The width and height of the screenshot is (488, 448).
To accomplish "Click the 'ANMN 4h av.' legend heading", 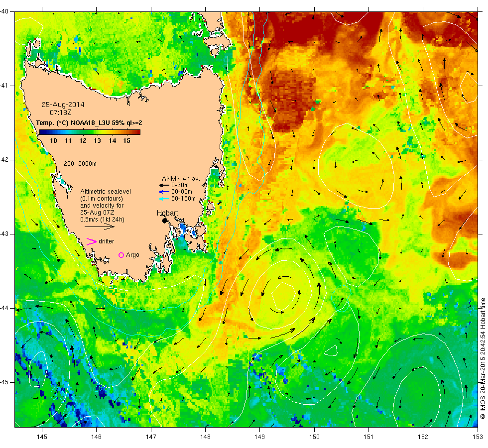I will click(181, 179).
